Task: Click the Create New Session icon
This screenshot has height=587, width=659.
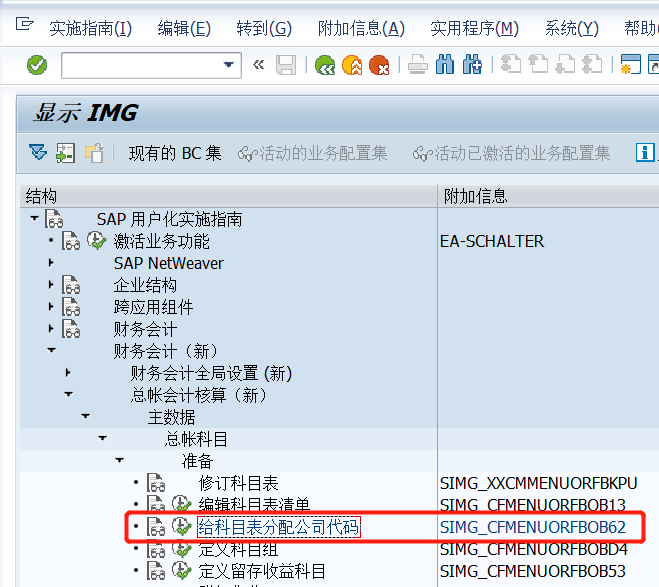Action: point(631,65)
